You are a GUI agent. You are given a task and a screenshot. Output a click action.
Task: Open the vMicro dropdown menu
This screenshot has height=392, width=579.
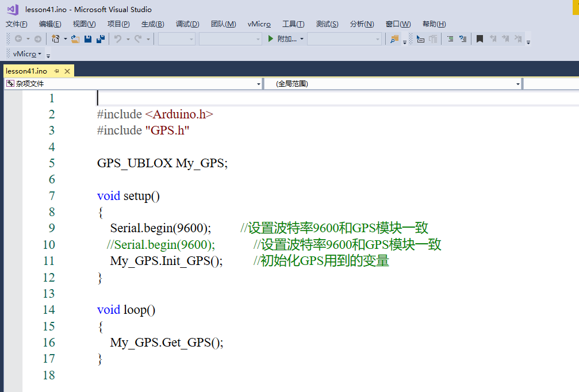tap(26, 55)
